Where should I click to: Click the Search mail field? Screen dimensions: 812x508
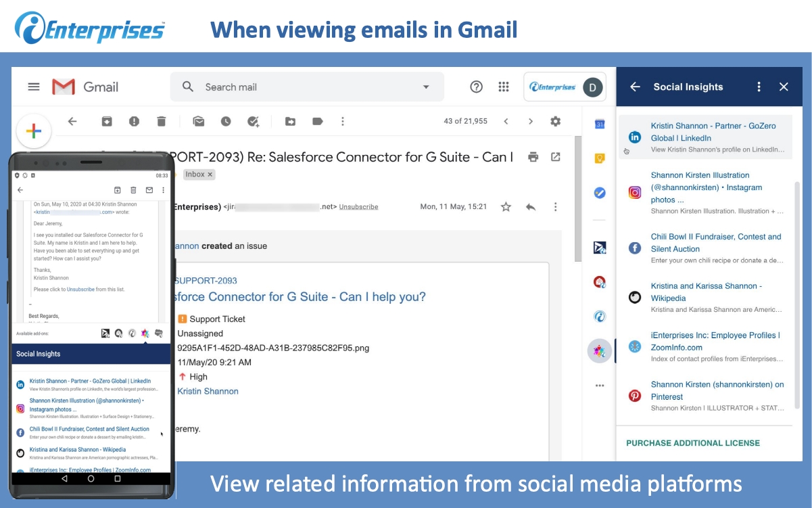click(307, 87)
